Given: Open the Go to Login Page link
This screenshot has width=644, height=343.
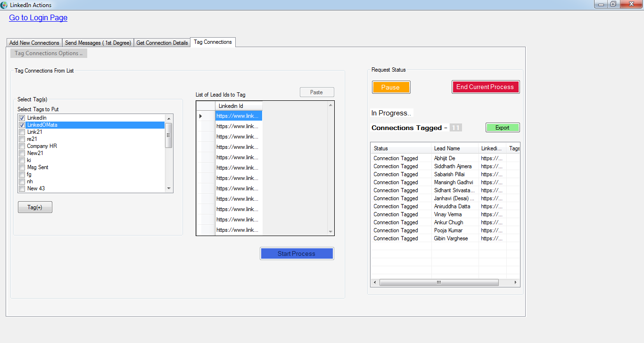Looking at the screenshot, I should 38,18.
